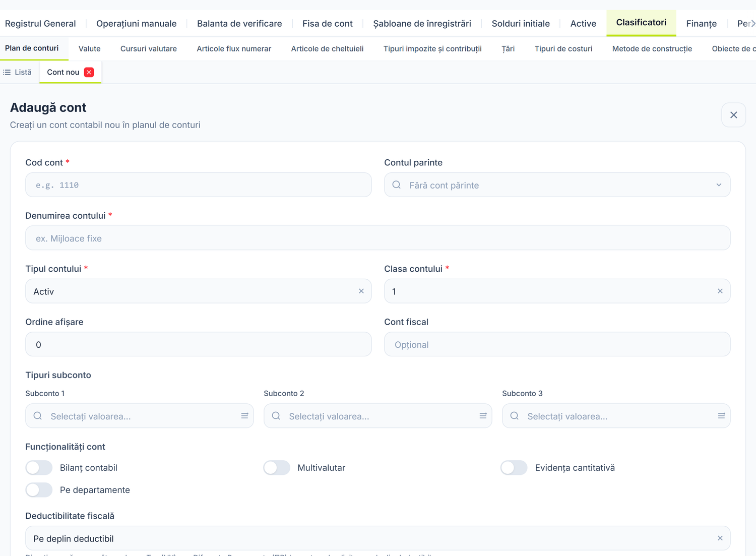Click the search icon in Subconto 2
Viewport: 756px width, 556px height.
(x=276, y=416)
